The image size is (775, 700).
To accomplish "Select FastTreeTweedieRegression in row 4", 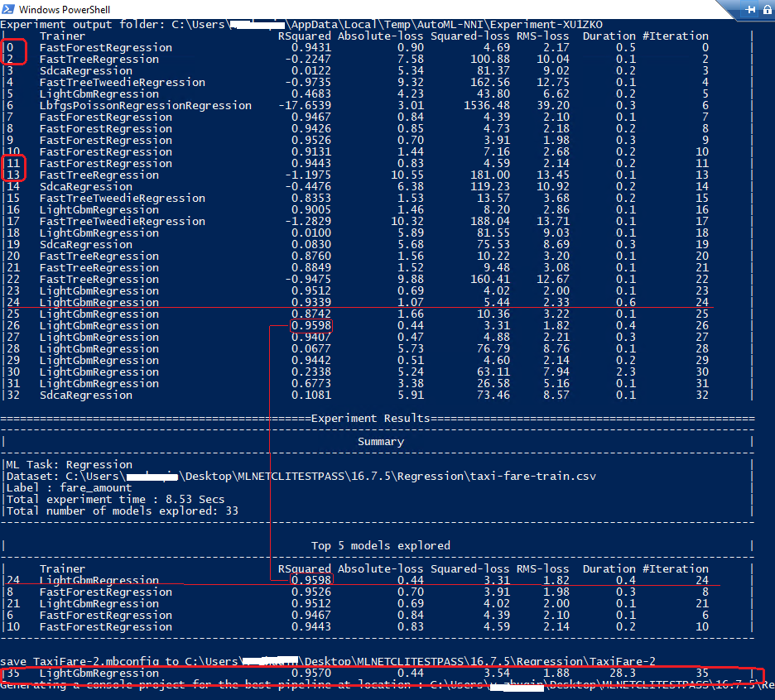I will coord(122,83).
